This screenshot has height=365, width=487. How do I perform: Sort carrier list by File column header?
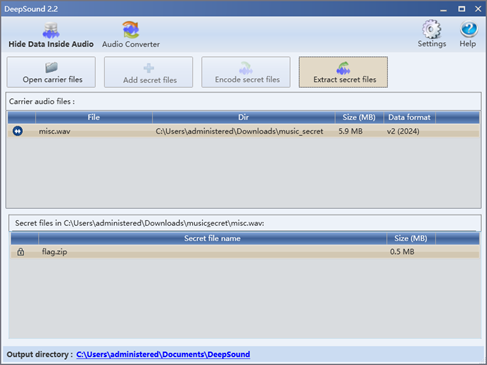coord(94,117)
